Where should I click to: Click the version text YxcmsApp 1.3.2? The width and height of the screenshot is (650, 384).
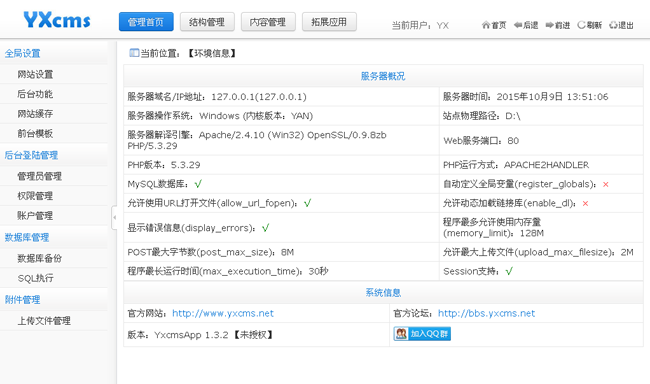point(191,335)
